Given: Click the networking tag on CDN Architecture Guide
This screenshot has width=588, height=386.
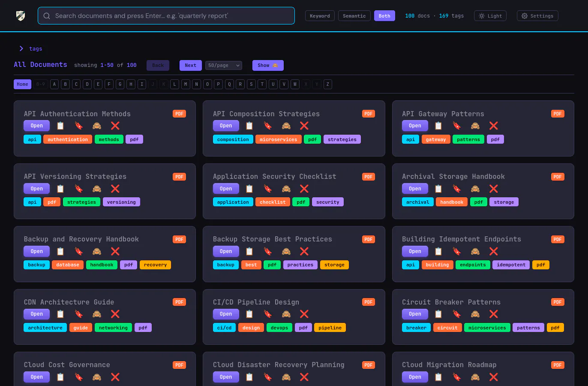Looking at the screenshot, I should click(113, 328).
